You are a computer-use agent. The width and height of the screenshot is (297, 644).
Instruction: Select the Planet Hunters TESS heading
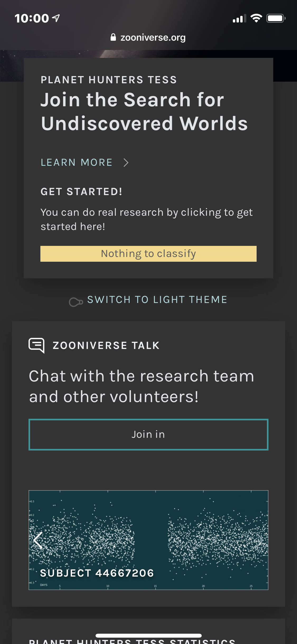click(109, 79)
